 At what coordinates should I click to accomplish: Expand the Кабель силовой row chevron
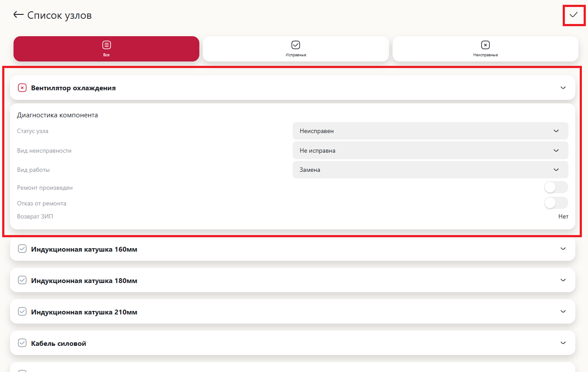563,343
